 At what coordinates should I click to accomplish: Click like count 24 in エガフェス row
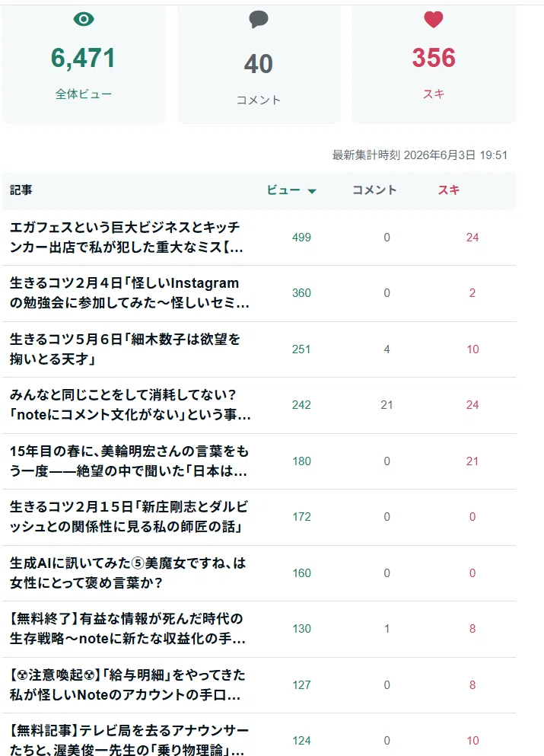tap(472, 238)
